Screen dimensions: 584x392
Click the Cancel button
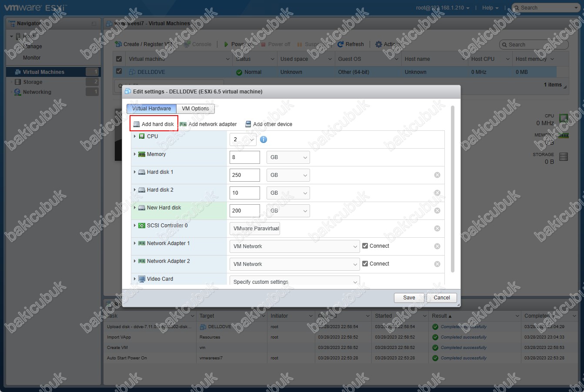point(442,298)
